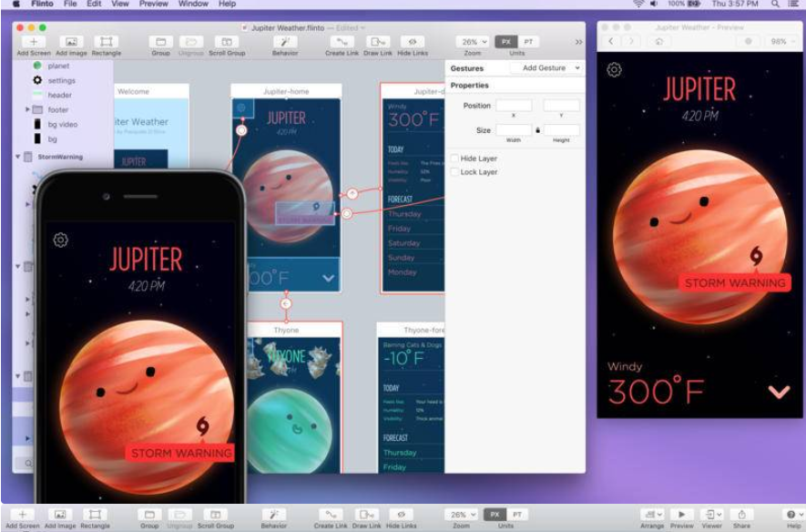This screenshot has height=532, width=806.
Task: Click the Share icon in the bottom toolbar strip
Action: coord(741,515)
